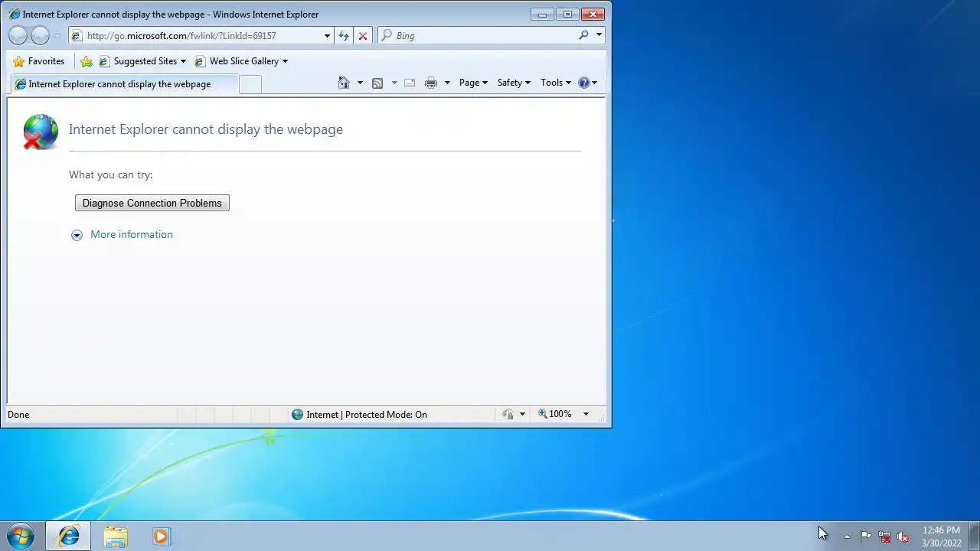Open the search provider dropdown

(599, 35)
